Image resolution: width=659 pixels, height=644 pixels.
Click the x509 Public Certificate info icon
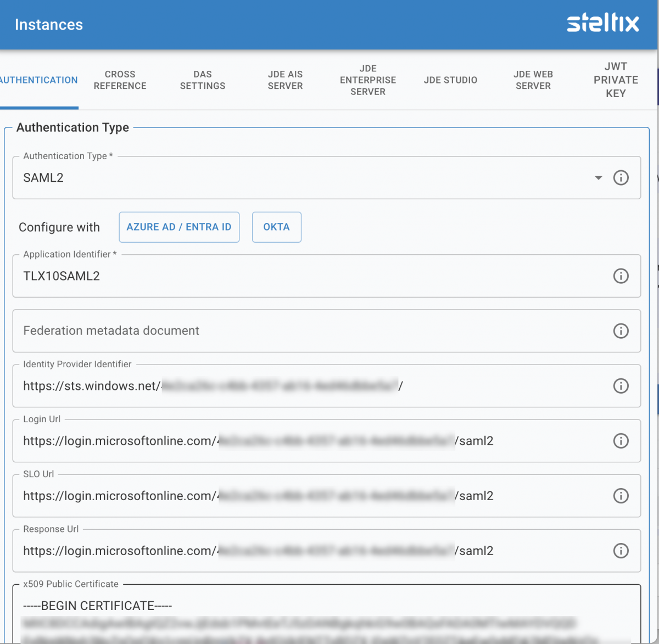[x=621, y=609]
